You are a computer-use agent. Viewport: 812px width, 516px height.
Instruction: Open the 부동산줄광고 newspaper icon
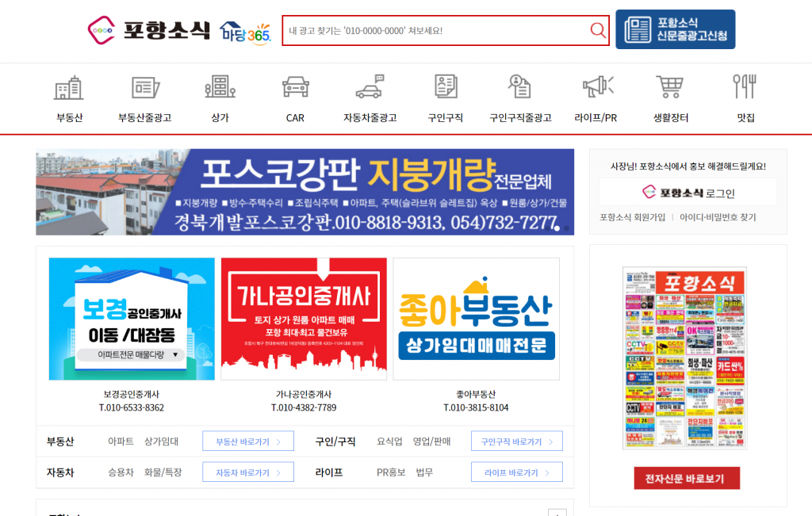tap(145, 87)
